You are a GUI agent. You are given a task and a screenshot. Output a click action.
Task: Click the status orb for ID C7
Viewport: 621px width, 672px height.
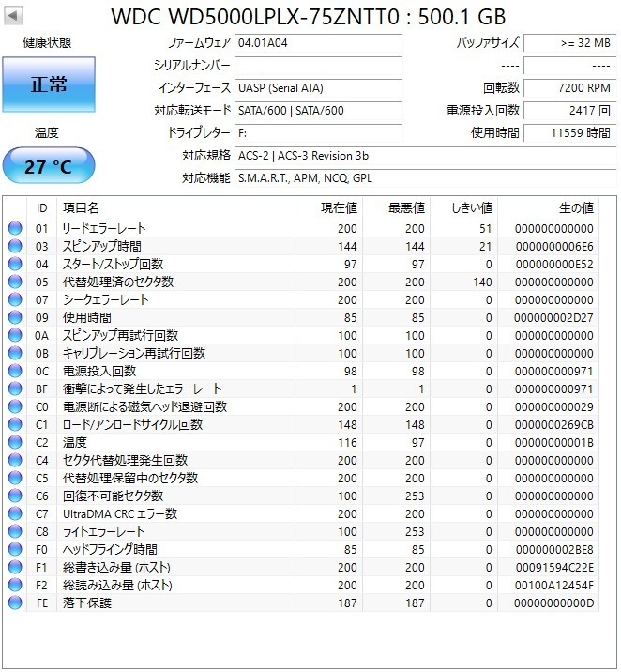click(x=15, y=513)
